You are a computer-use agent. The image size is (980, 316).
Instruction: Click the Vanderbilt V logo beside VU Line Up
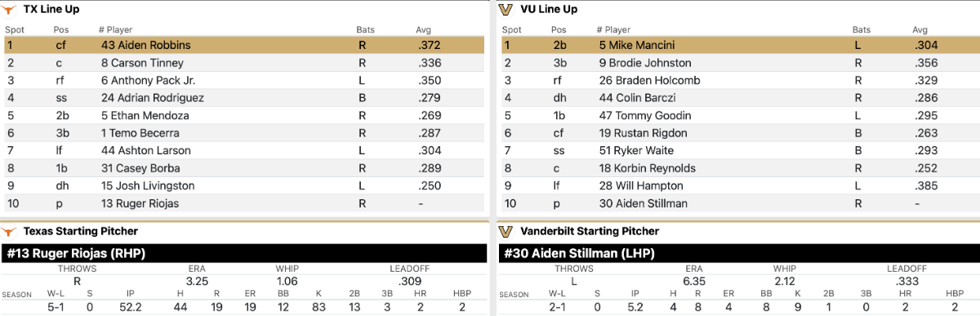coord(505,9)
